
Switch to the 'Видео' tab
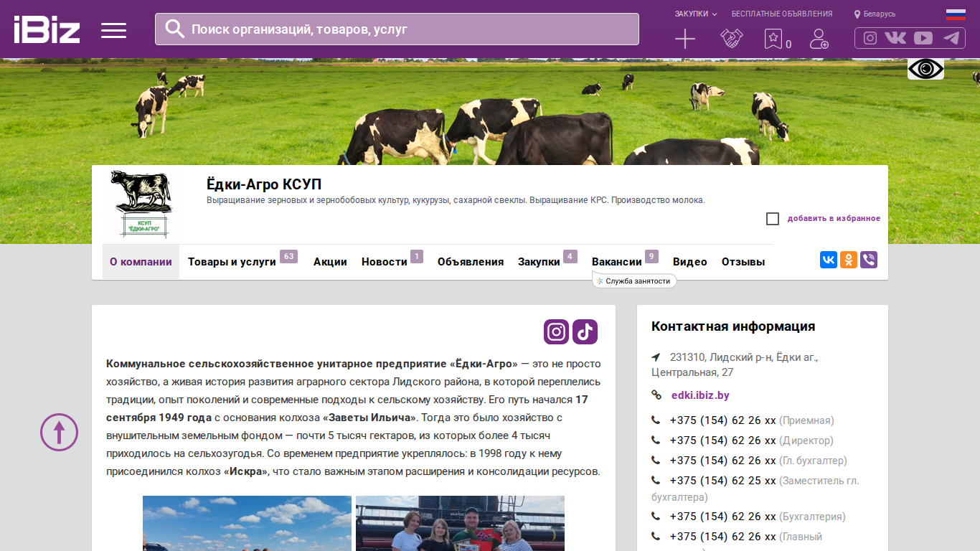690,262
